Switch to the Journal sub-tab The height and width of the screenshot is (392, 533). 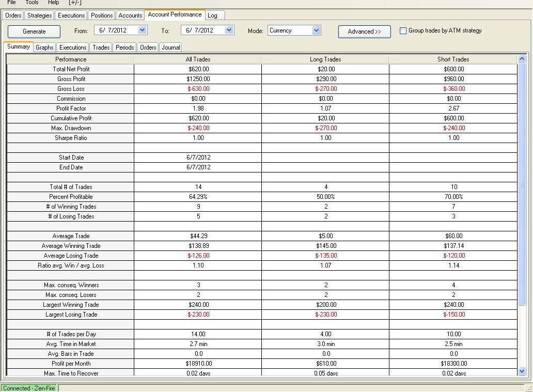tap(171, 48)
